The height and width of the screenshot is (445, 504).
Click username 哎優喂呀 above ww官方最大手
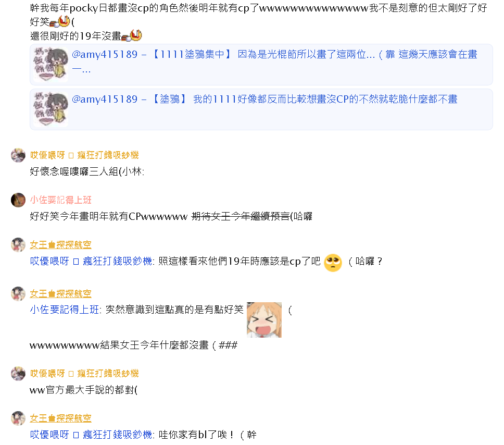pos(84,373)
